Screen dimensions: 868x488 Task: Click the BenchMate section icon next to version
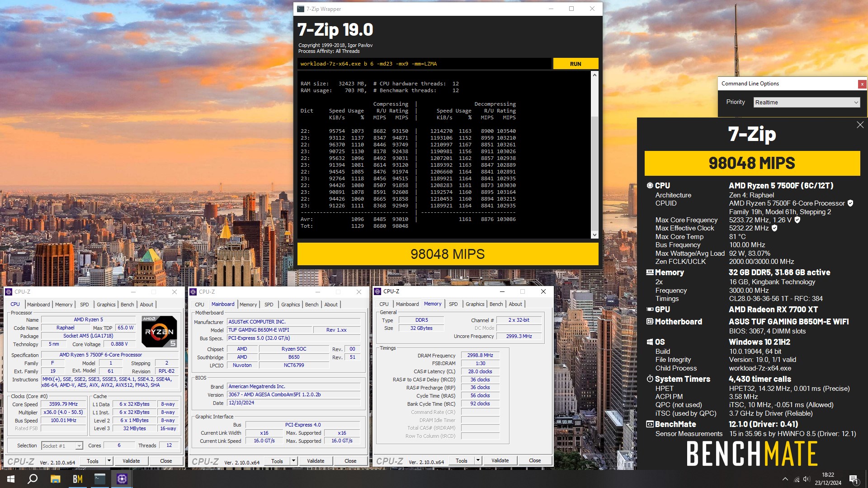650,424
